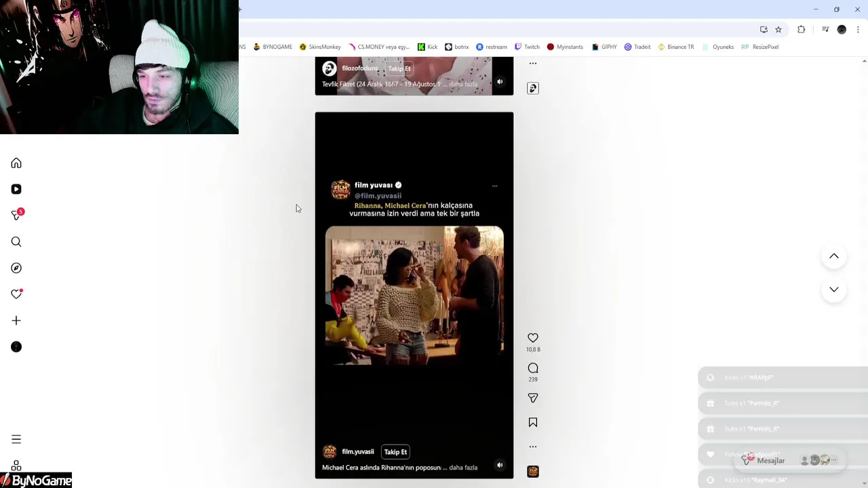This screenshot has width=868, height=488.
Task: Open CS.MONEY bookmark
Action: tap(379, 47)
